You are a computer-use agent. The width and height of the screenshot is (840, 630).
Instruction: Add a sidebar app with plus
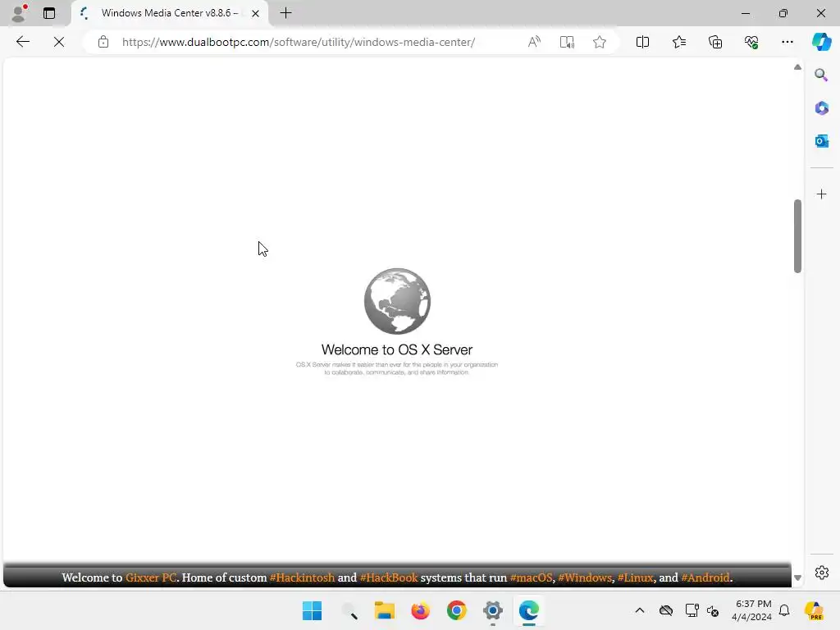[x=821, y=194]
